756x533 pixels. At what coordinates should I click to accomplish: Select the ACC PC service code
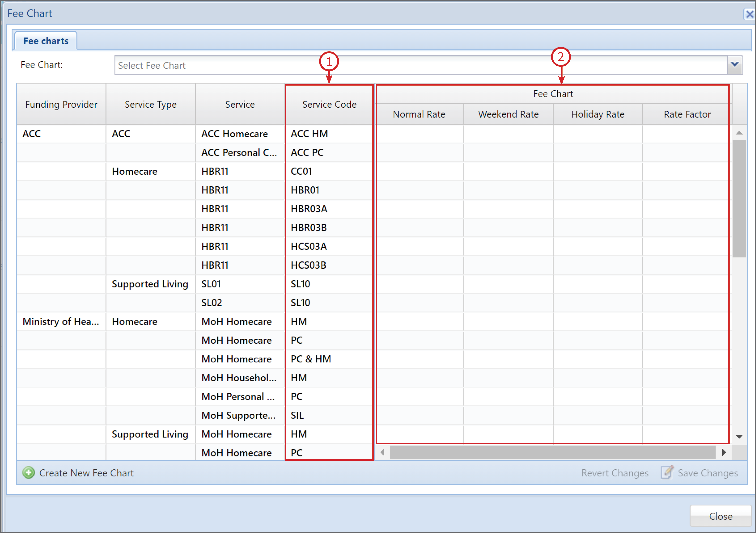pos(329,152)
